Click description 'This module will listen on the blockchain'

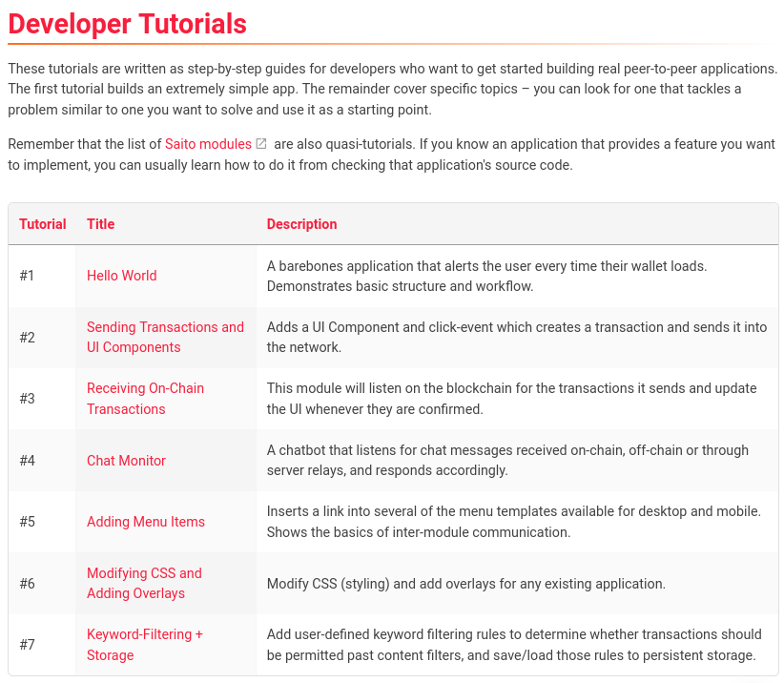[511, 399]
